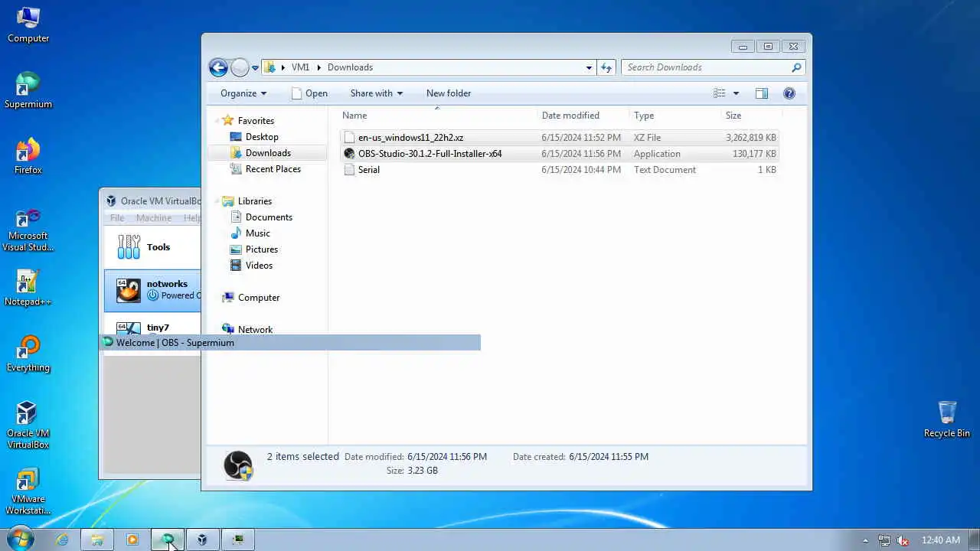
Task: Sort by the Size column header
Action: click(x=752, y=116)
